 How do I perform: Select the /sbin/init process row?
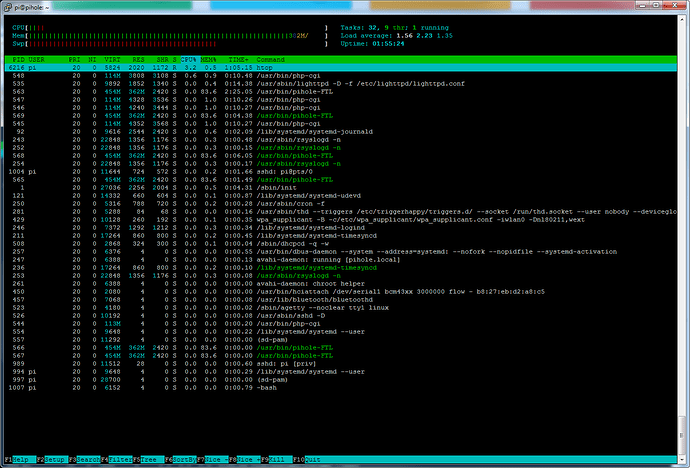pos(341,188)
